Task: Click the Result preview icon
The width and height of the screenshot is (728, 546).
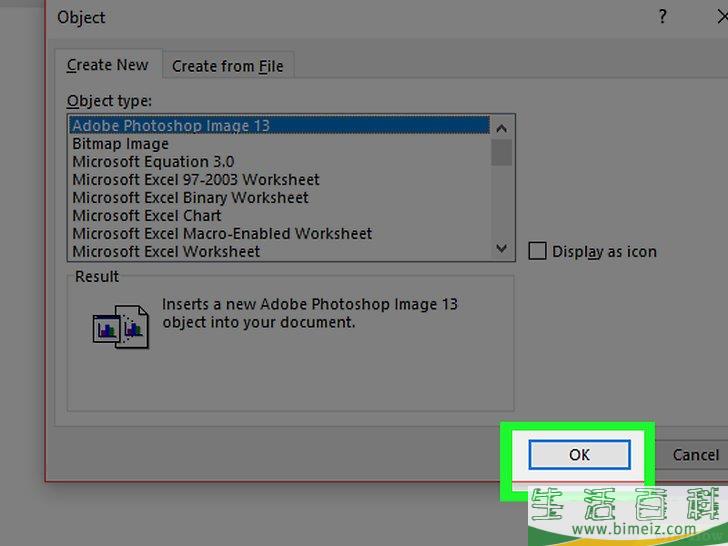Action: pyautogui.click(x=120, y=327)
